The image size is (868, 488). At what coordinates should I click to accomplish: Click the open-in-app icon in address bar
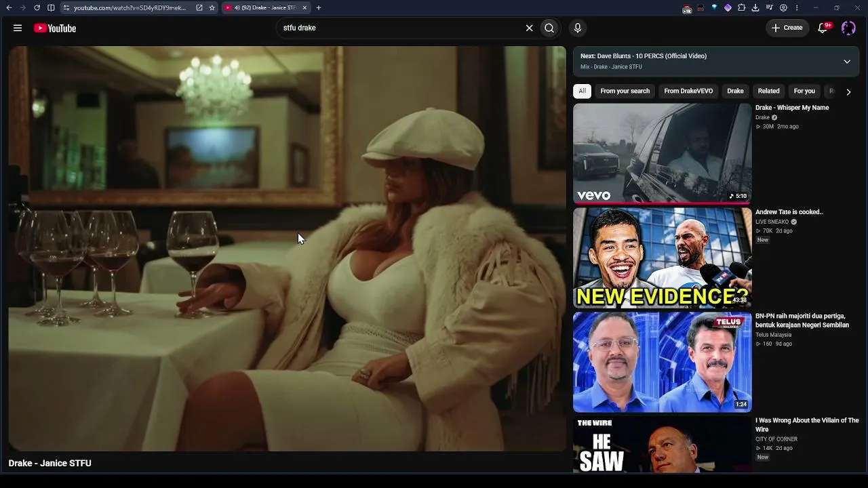pyautogui.click(x=199, y=7)
